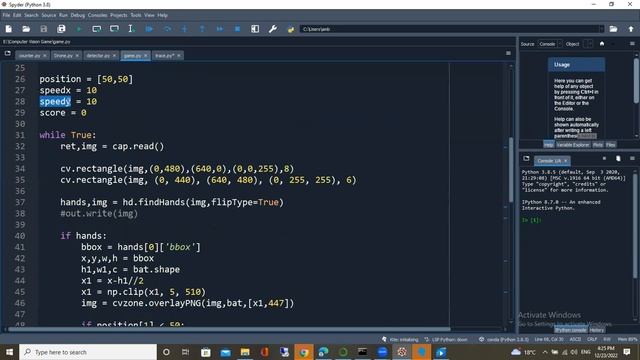Close the counter.py tab
This screenshot has width=640, height=360.
coord(45,56)
